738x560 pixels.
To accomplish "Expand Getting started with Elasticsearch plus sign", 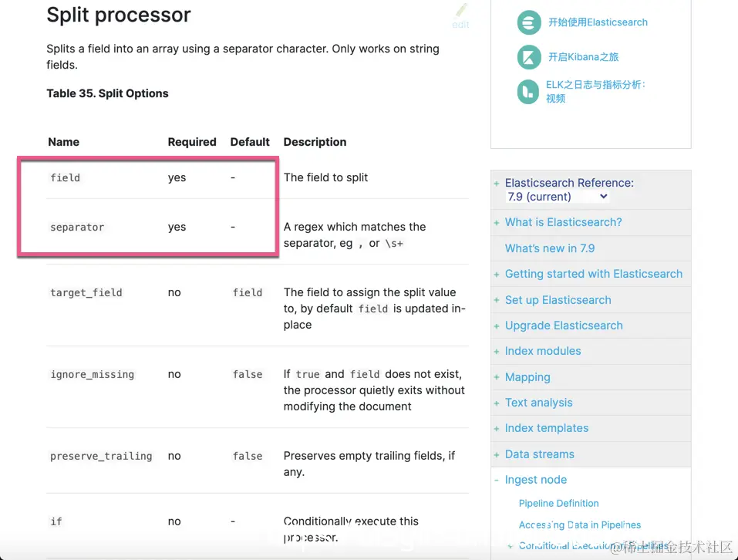I will coord(497,275).
